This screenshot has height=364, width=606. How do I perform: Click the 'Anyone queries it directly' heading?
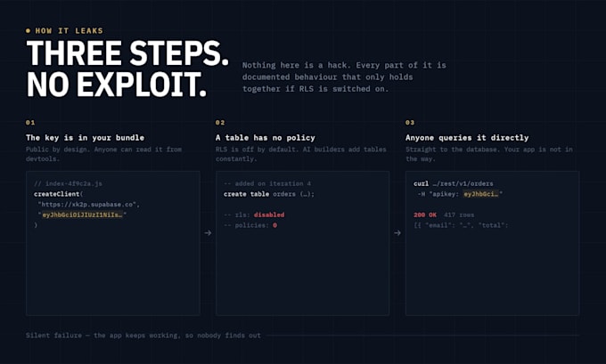(467, 137)
